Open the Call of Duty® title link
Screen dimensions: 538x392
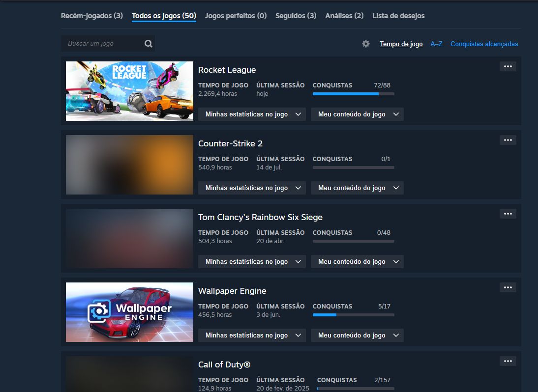224,364
